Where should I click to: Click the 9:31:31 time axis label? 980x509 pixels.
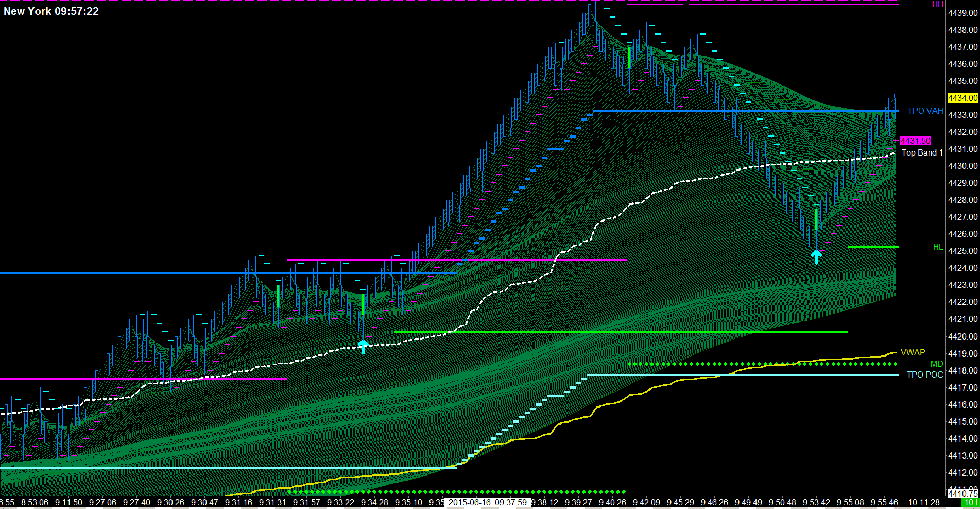pos(272,502)
